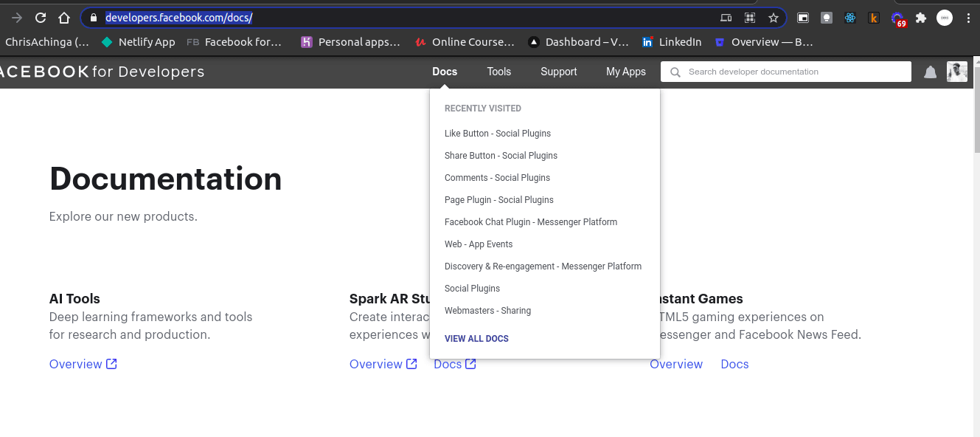The height and width of the screenshot is (437, 980).
Task: Click the address bar URL
Action: [179, 18]
